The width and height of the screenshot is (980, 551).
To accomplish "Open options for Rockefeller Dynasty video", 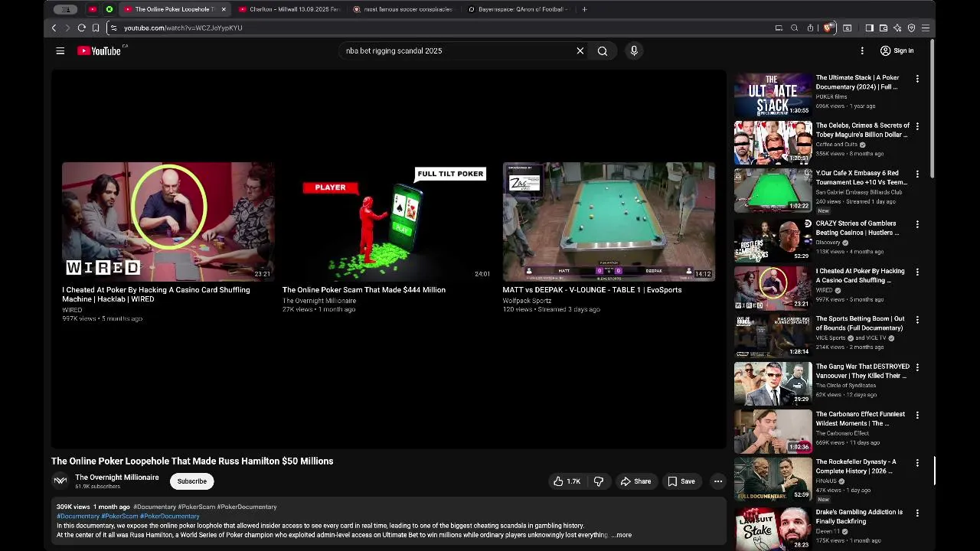I will [x=917, y=463].
